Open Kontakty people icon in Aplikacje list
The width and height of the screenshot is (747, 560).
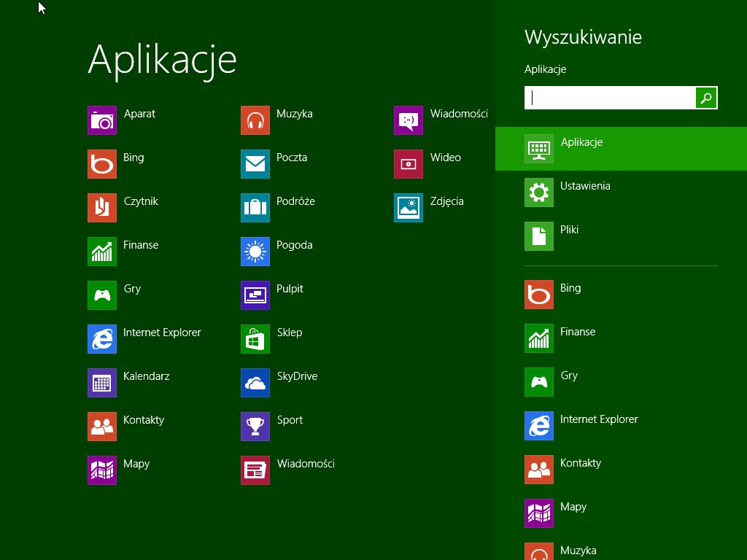(102, 427)
